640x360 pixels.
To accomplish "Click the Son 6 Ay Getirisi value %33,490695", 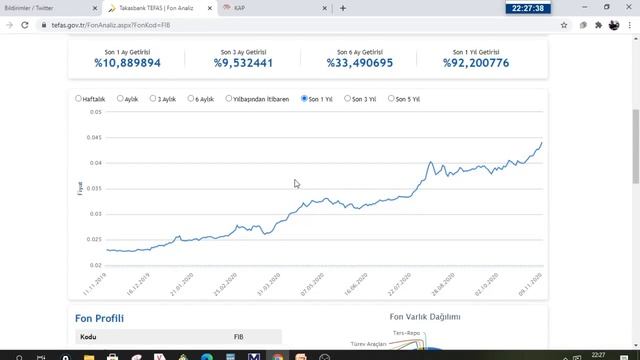I will pyautogui.click(x=360, y=63).
